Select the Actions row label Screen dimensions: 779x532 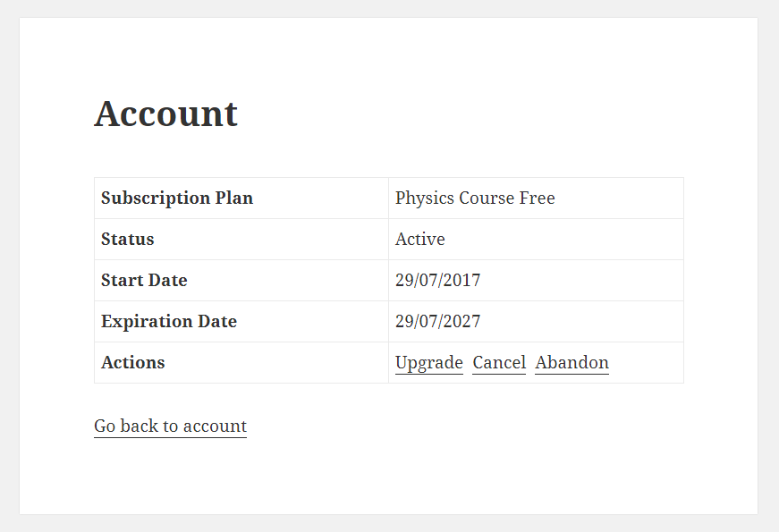click(x=132, y=363)
